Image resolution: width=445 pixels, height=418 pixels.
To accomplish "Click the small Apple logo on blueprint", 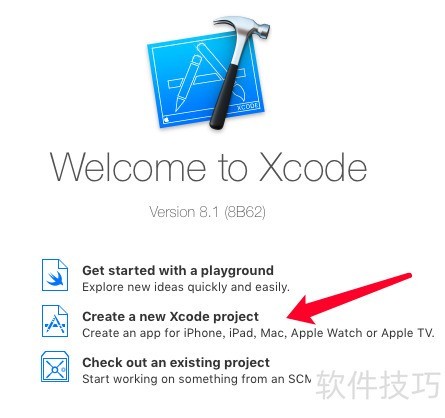I will (x=167, y=119).
